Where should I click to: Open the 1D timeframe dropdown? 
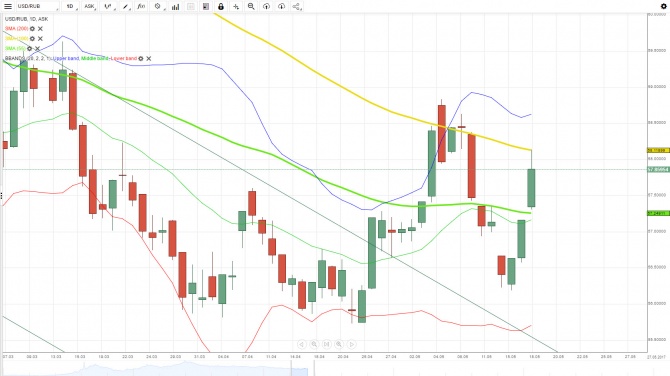pyautogui.click(x=71, y=6)
